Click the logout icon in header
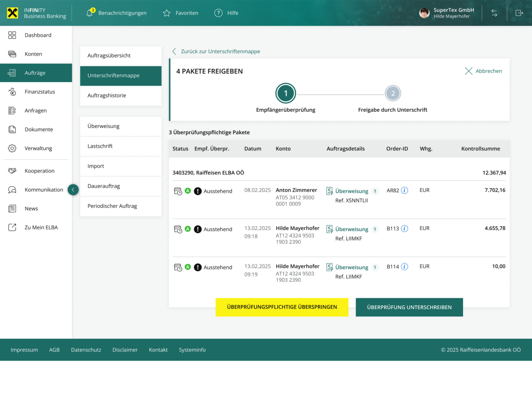 coord(519,13)
